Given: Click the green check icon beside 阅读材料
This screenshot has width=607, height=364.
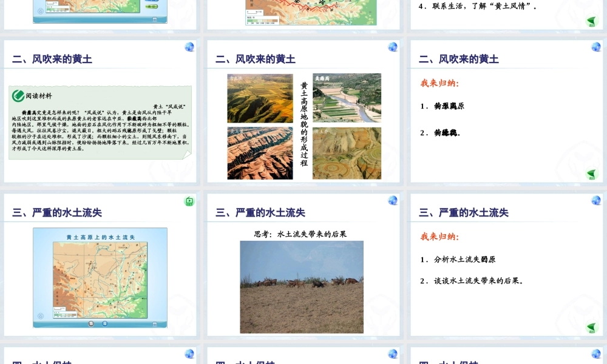Looking at the screenshot, I should tap(18, 95).
